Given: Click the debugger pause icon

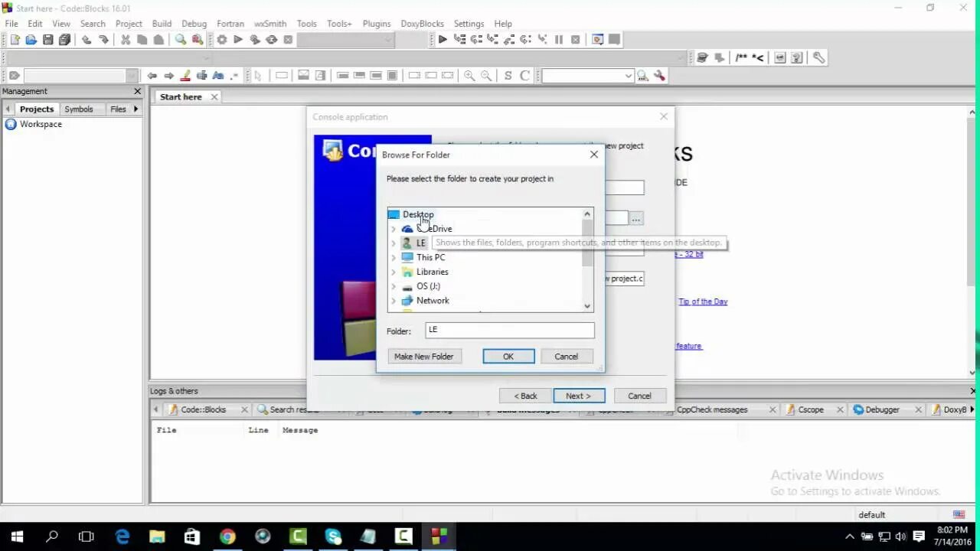Looking at the screenshot, I should [559, 40].
